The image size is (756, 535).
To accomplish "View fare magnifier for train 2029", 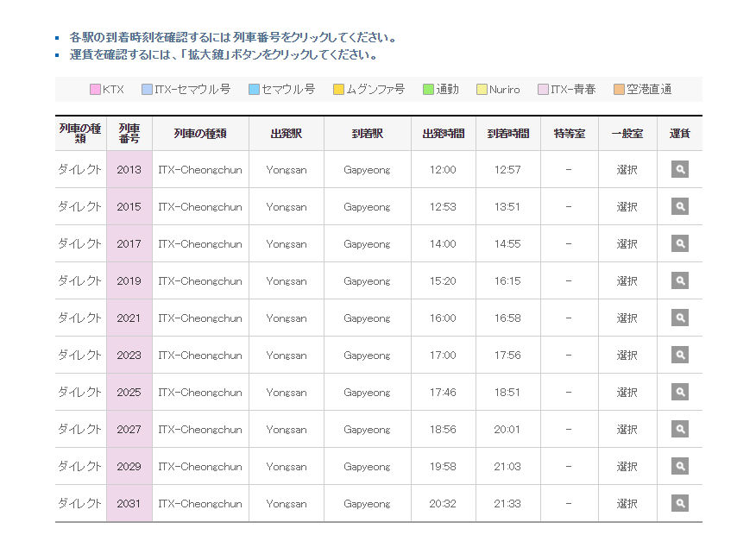I will coord(679,466).
